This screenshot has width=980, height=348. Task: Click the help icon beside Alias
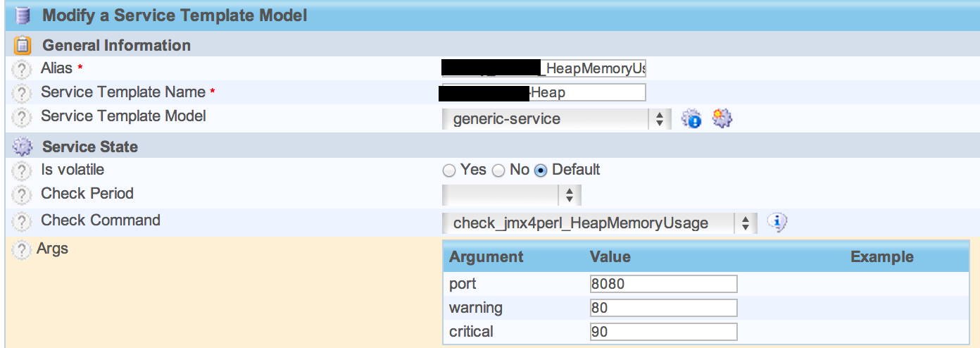point(23,69)
